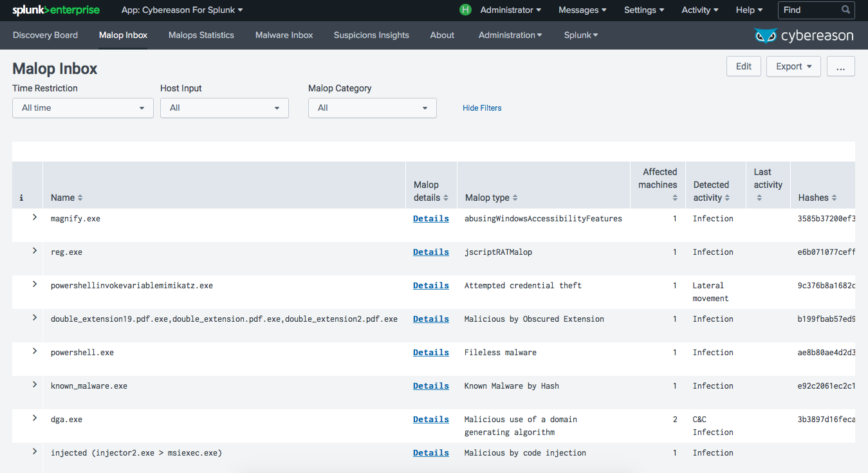Screen dimensions: 868x473
Task: Click the Hide Filters link
Action: point(482,108)
